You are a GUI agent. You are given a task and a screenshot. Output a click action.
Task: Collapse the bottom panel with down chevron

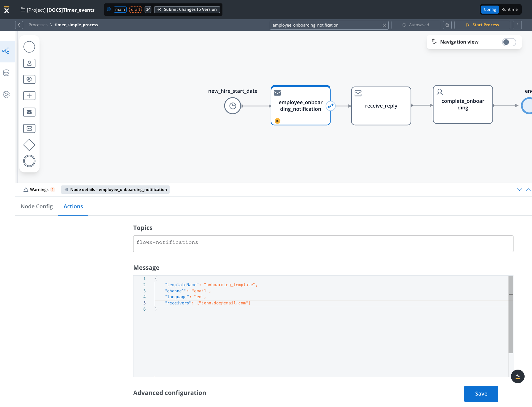pos(519,190)
